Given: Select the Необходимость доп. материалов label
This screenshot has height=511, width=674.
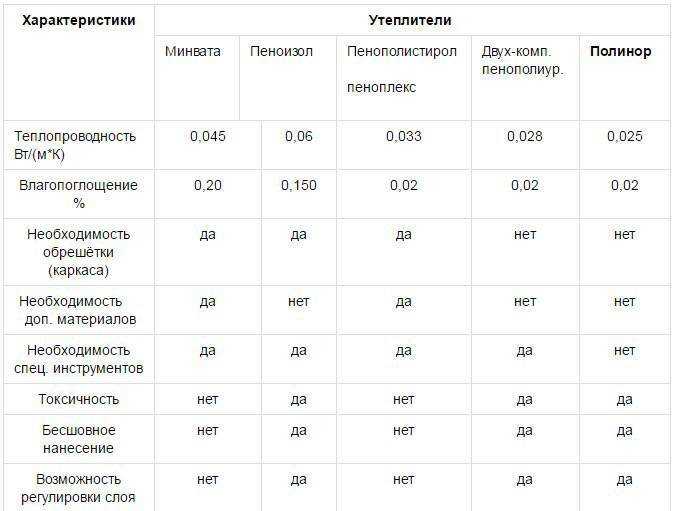Looking at the screenshot, I should coord(78,310).
